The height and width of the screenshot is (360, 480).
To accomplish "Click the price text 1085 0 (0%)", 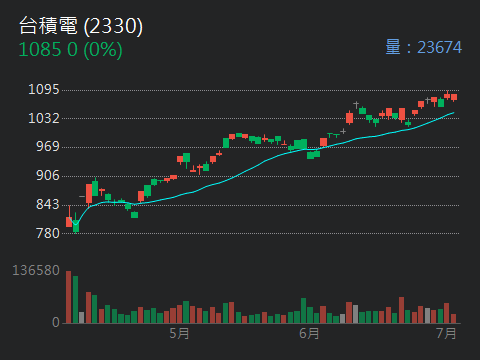I will pyautogui.click(x=71, y=50).
